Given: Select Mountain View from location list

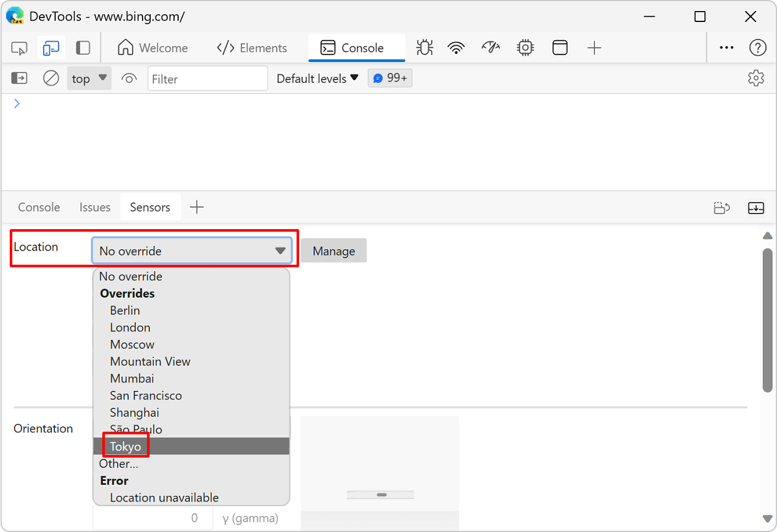Looking at the screenshot, I should tap(192, 361).
